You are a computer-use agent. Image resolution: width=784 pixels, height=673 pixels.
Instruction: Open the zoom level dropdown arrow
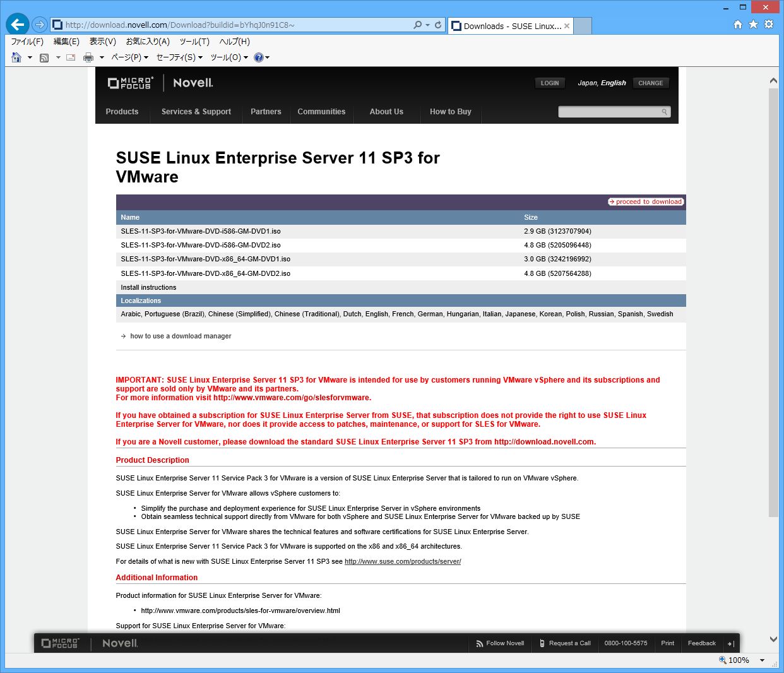[762, 660]
